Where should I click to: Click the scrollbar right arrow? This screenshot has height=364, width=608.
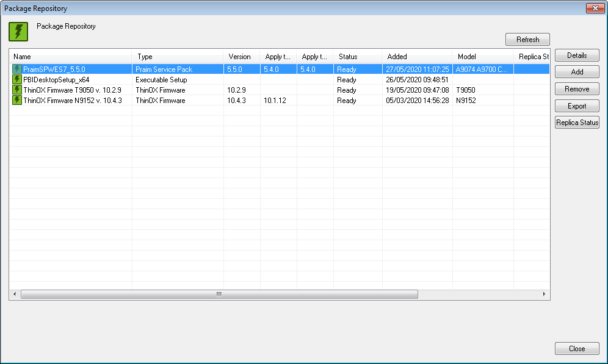pos(544,294)
